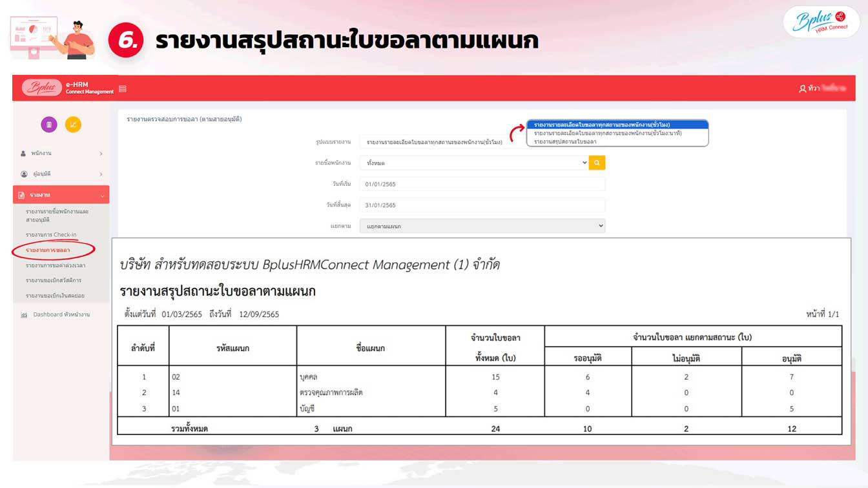Open the user profile icon in header
868x488 pixels.
[803, 88]
